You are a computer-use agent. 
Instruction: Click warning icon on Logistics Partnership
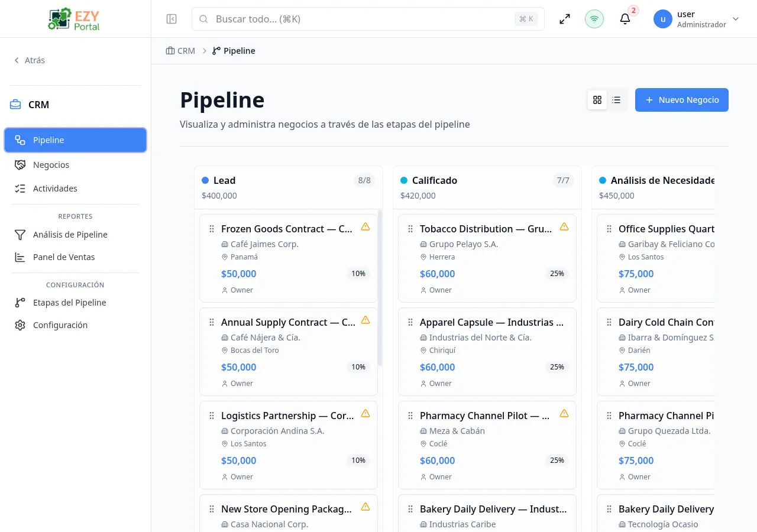[x=365, y=413]
